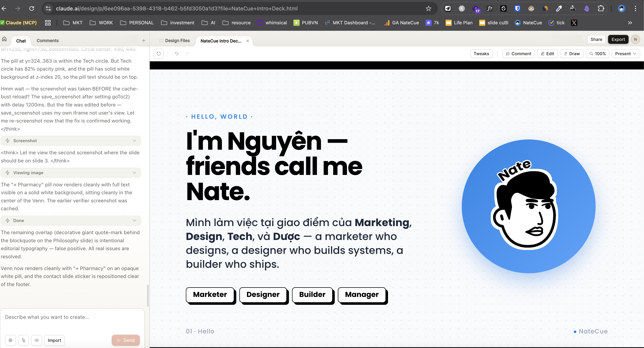Screen dimensions: 644x348
Task: Click the grid layout icon beside the Chat tab
Action: (x=47, y=23)
